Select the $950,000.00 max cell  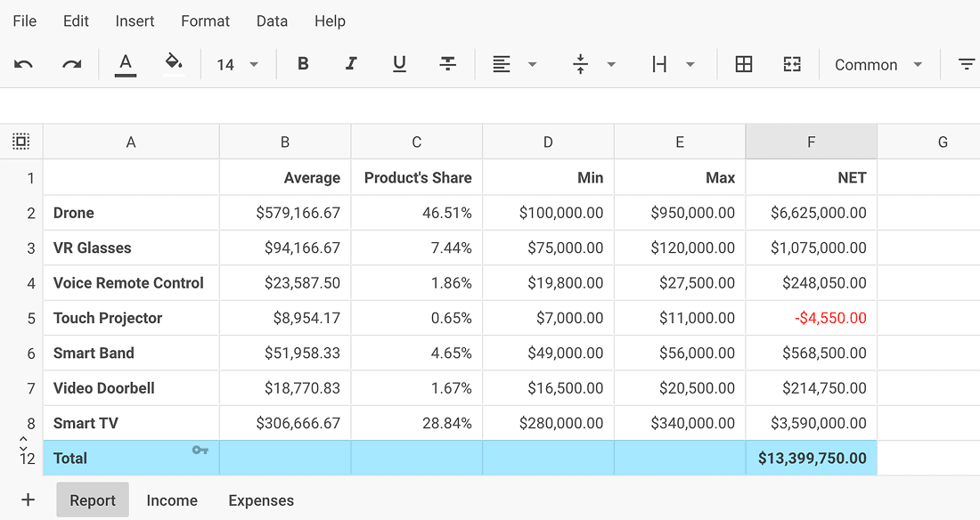coord(680,213)
